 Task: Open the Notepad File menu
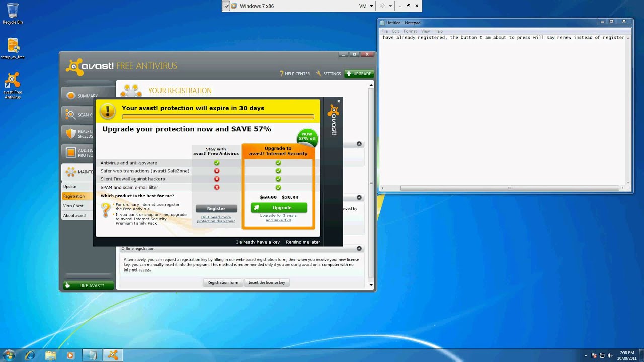tap(384, 31)
